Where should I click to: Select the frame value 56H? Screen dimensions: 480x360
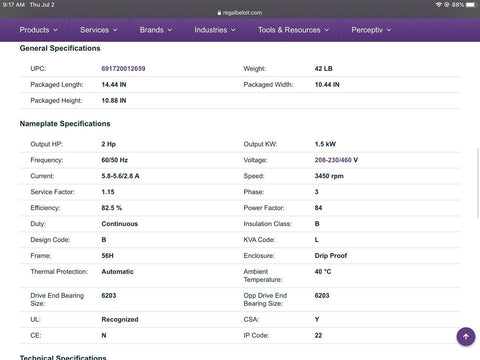[x=107, y=256]
